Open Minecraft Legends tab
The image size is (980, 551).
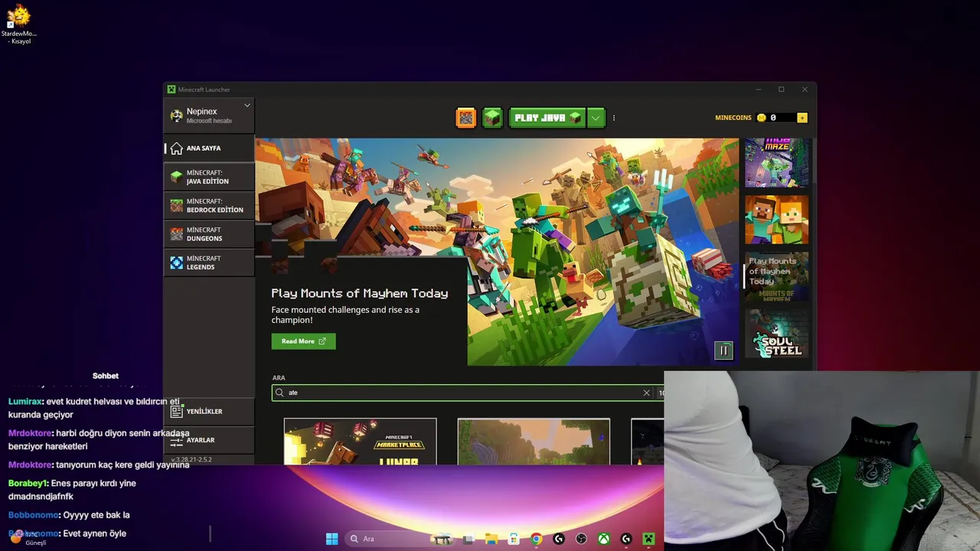tap(209, 262)
